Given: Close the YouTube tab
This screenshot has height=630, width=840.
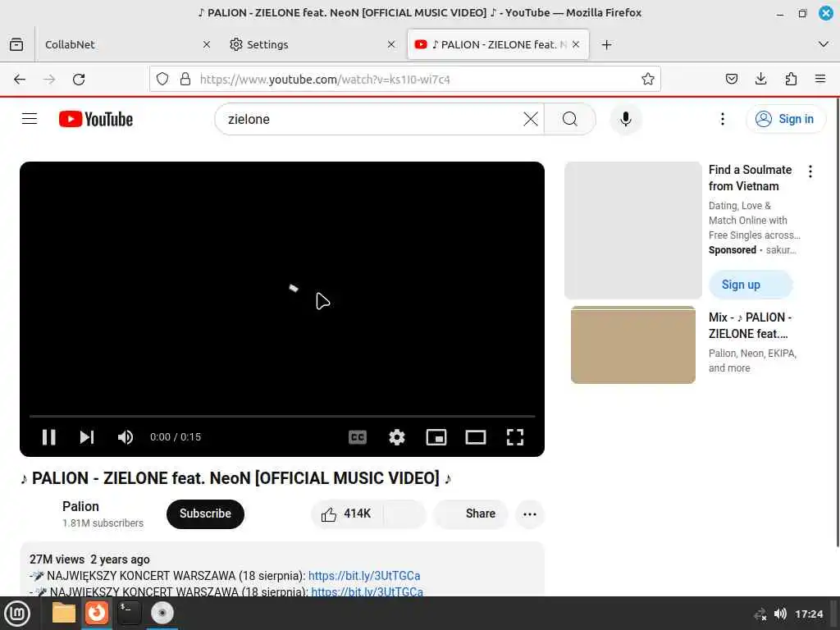Looking at the screenshot, I should (x=576, y=44).
